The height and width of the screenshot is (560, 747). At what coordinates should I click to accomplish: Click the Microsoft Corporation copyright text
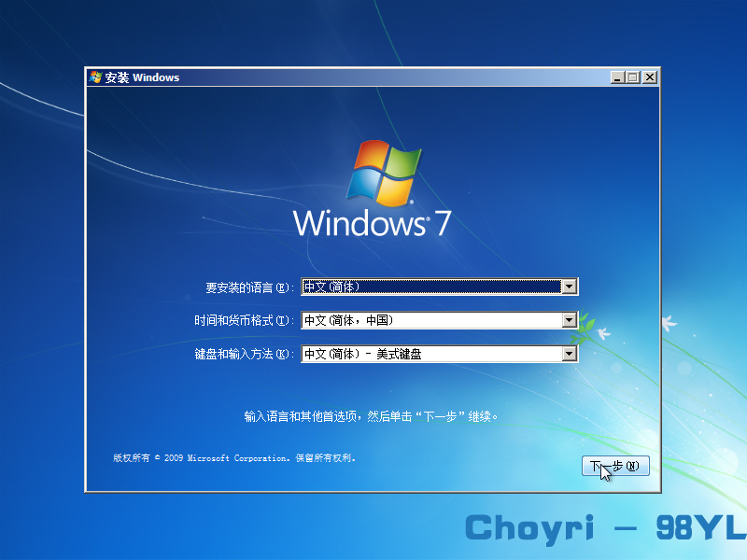coord(234,458)
